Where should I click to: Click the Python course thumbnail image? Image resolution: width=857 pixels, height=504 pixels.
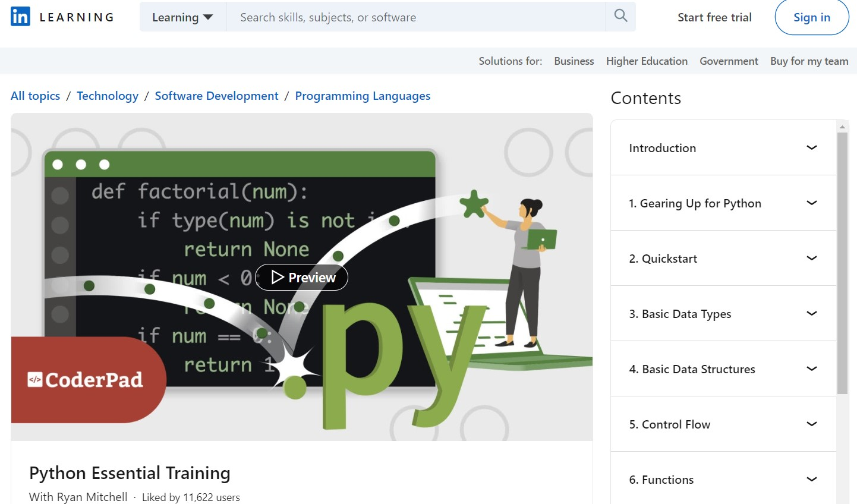(302, 277)
